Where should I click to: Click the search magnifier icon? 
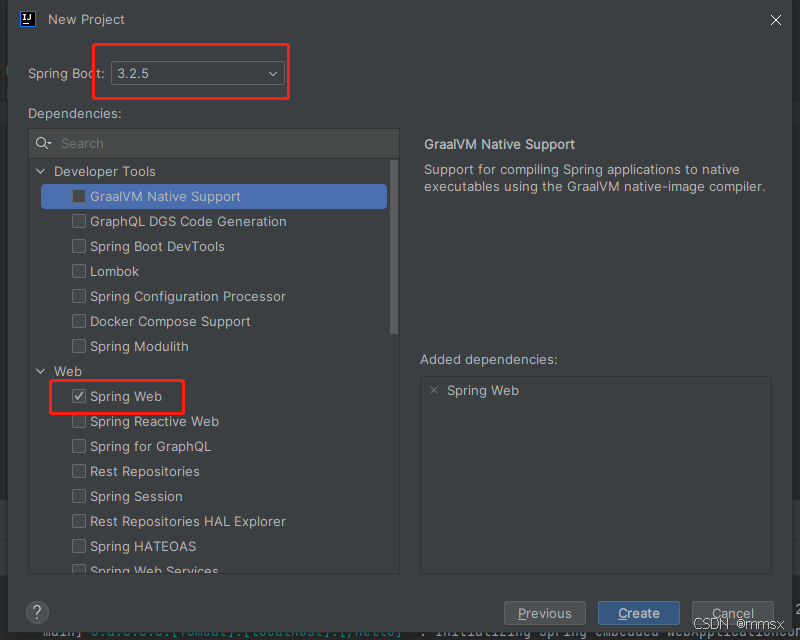click(43, 143)
